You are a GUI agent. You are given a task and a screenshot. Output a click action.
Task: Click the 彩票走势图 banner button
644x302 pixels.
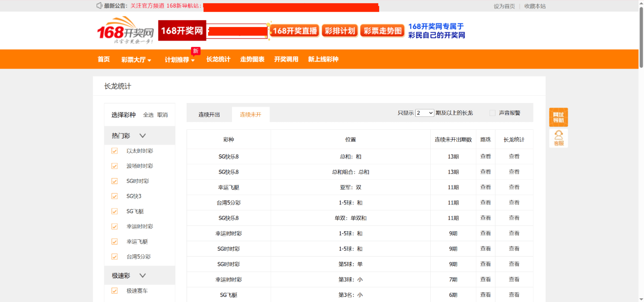coord(382,31)
